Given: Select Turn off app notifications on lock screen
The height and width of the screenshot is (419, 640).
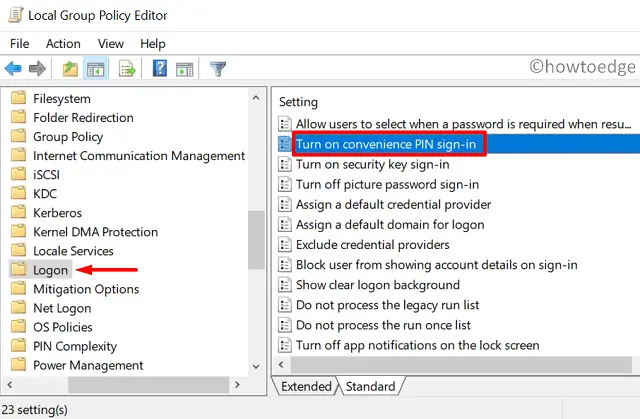Looking at the screenshot, I should [418, 345].
